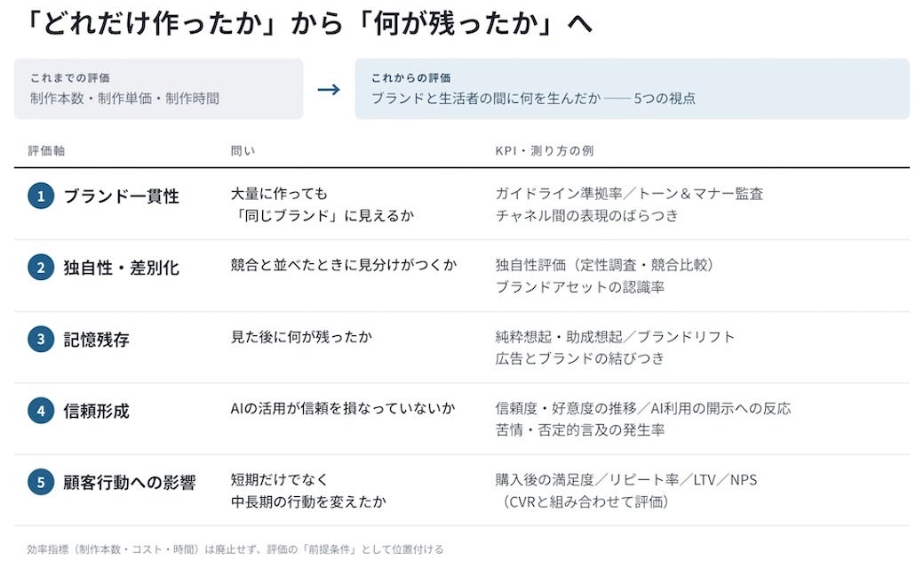Screen dimensions: 924x569
Task: Click the KPI 苦情・否定的言及の発生率
Action: [x=580, y=429]
